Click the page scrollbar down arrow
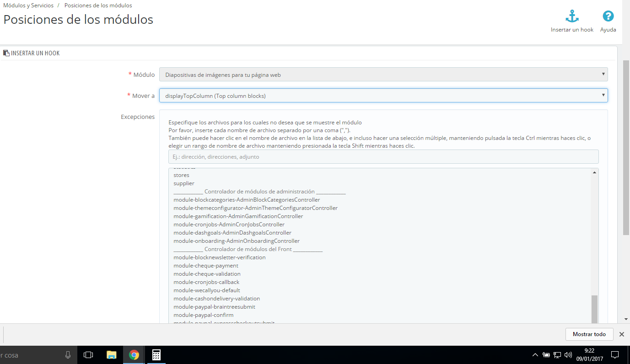Viewport: 630px width, 364px height. [x=626, y=319]
